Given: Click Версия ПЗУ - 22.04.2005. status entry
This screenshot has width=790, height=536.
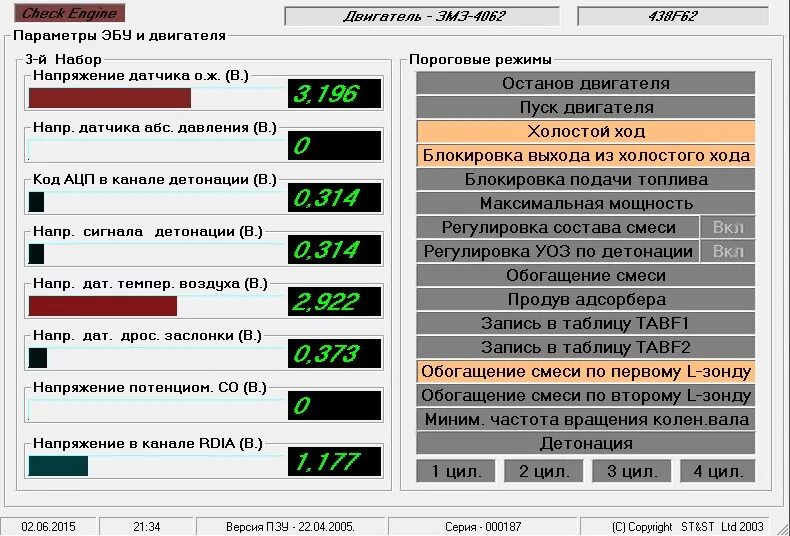Looking at the screenshot, I should tap(290, 527).
